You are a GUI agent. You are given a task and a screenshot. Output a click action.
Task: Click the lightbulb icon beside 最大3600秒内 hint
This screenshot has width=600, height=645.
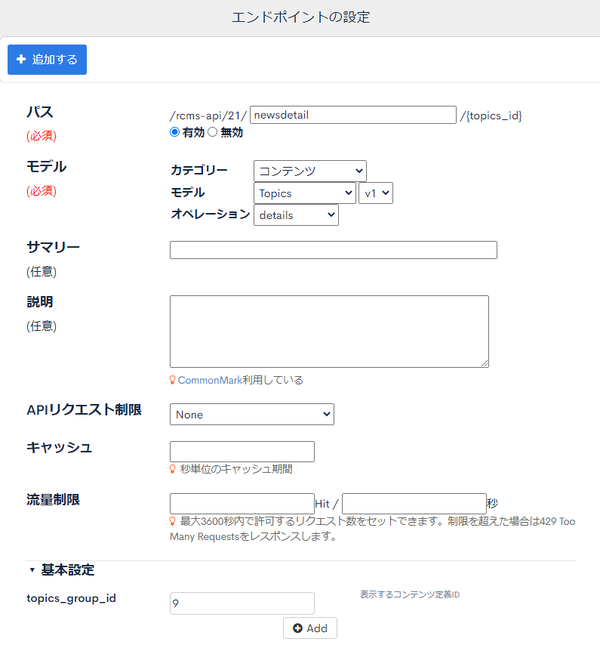coord(172,521)
